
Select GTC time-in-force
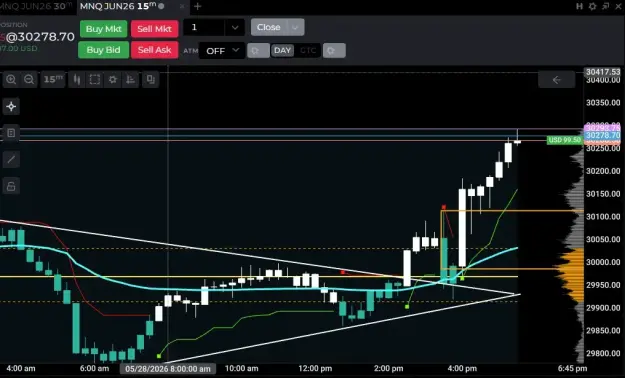pos(308,51)
